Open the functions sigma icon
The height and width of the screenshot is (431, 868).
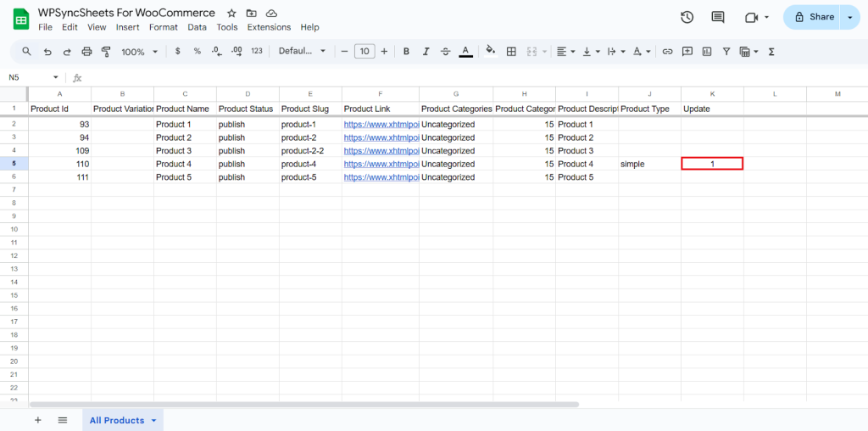click(771, 52)
